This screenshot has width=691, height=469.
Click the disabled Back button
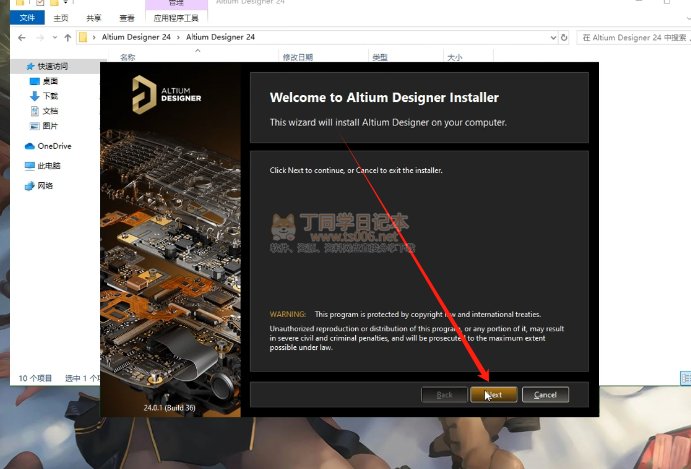[x=444, y=395]
